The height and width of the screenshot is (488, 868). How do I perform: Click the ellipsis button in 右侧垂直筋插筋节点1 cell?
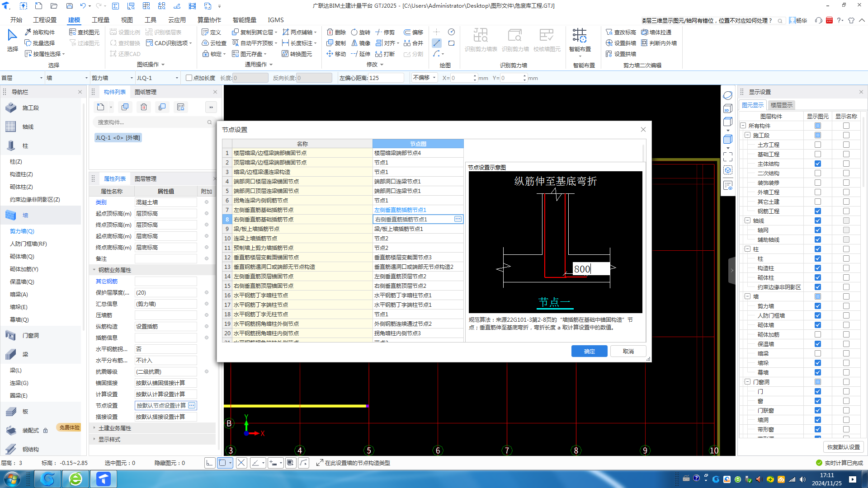click(x=458, y=219)
